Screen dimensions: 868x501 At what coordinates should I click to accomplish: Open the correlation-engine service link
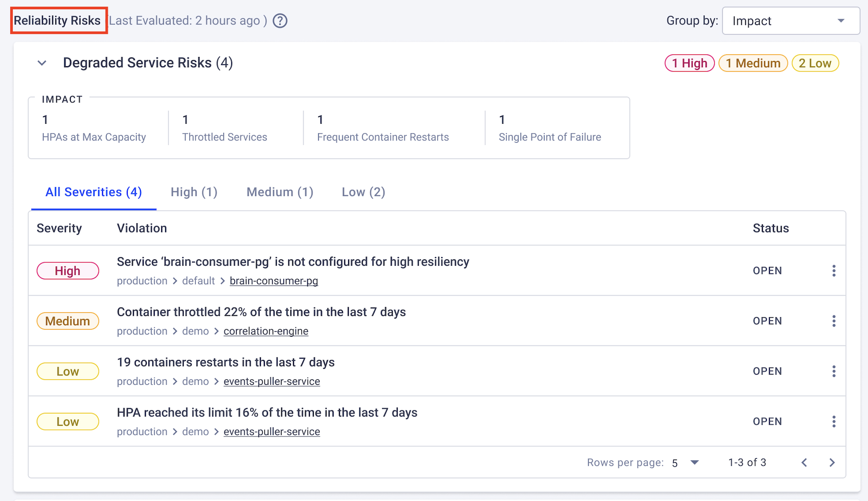[x=266, y=331]
